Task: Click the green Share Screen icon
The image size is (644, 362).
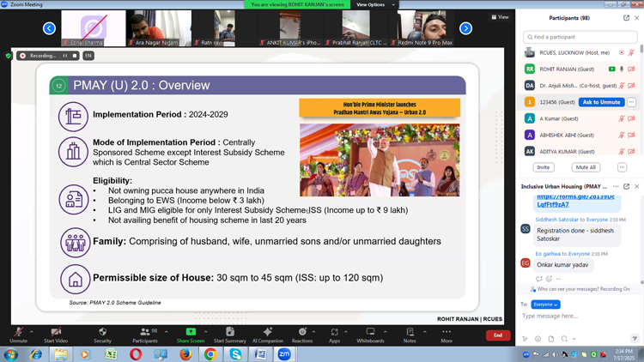Action: coord(191,332)
